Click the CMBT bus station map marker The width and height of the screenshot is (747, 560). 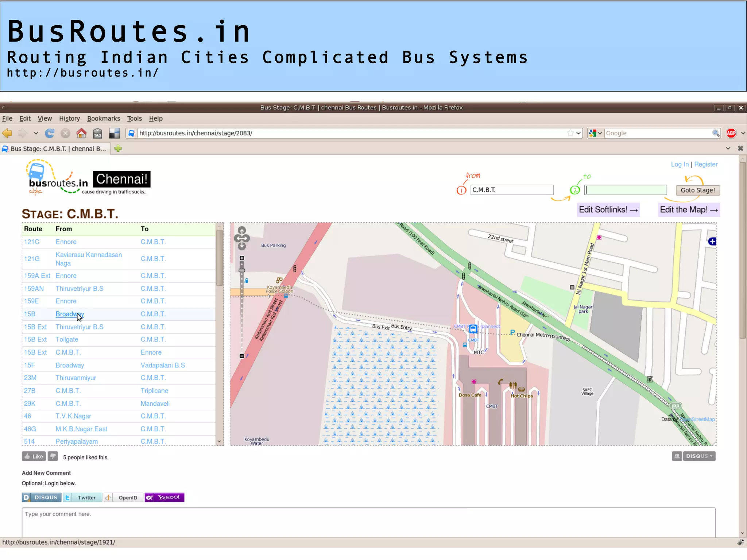(x=473, y=329)
